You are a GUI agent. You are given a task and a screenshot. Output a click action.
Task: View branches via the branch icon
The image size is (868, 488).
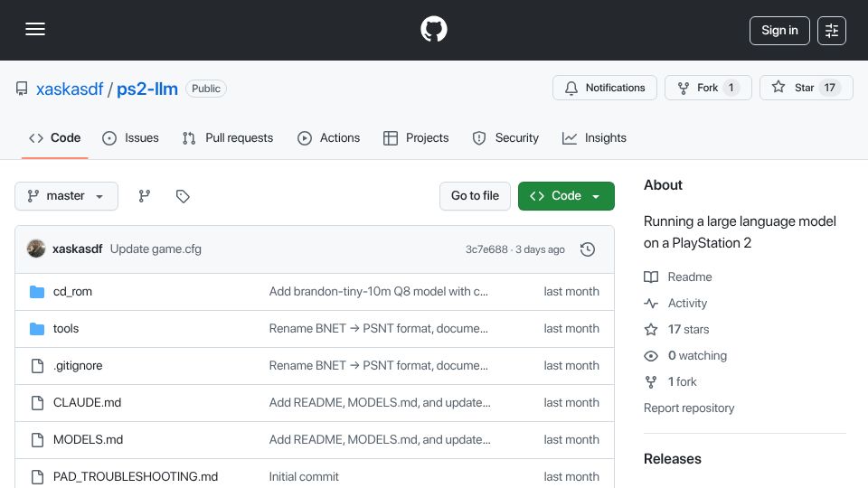coord(145,196)
